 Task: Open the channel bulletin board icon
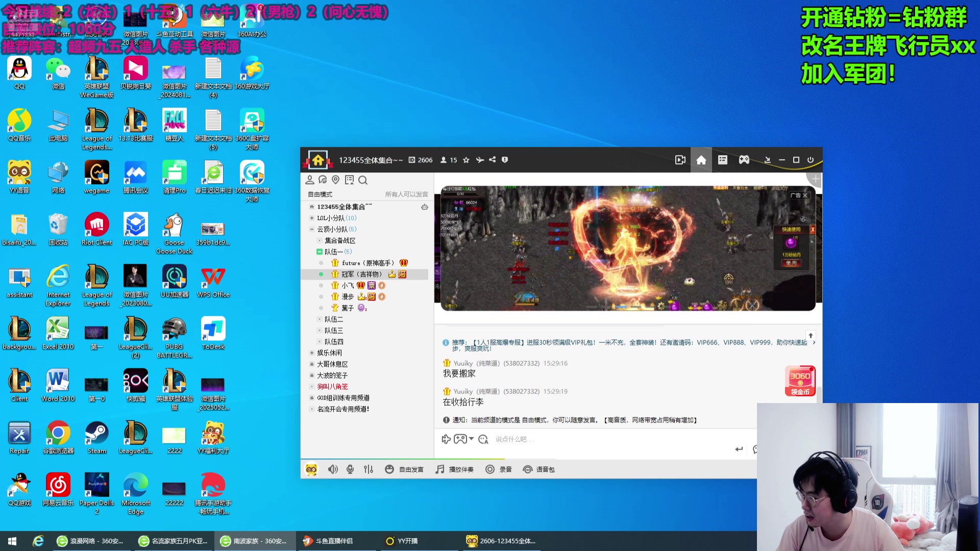pos(350,180)
